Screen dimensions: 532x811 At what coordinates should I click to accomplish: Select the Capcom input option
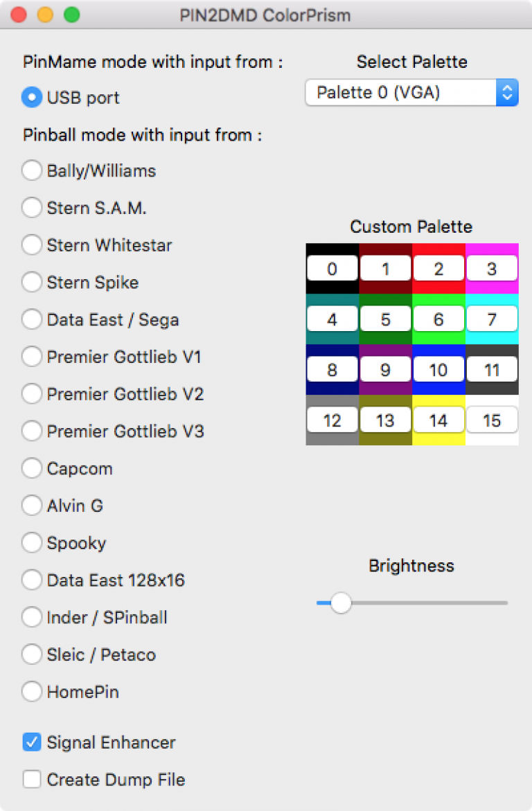32,468
